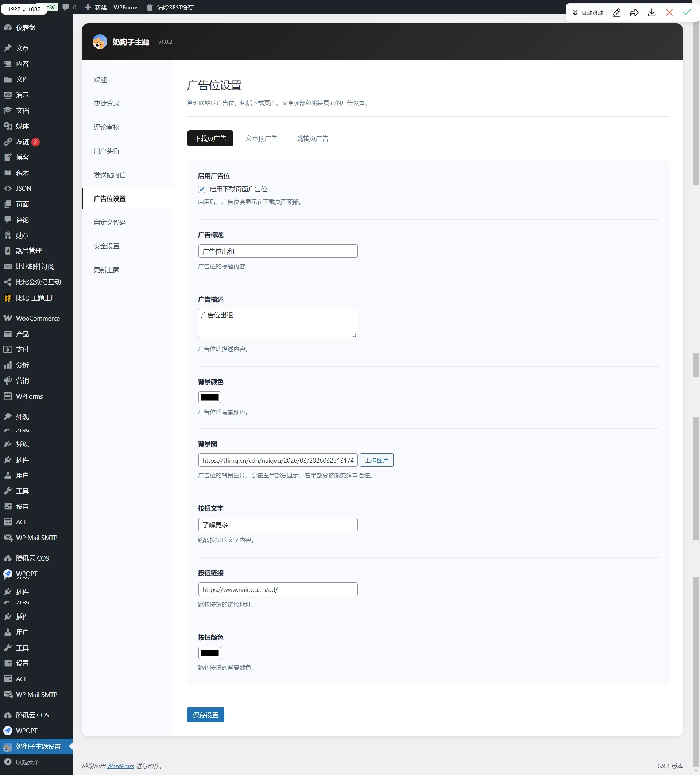Click the 上传图片 upload button

tap(377, 460)
